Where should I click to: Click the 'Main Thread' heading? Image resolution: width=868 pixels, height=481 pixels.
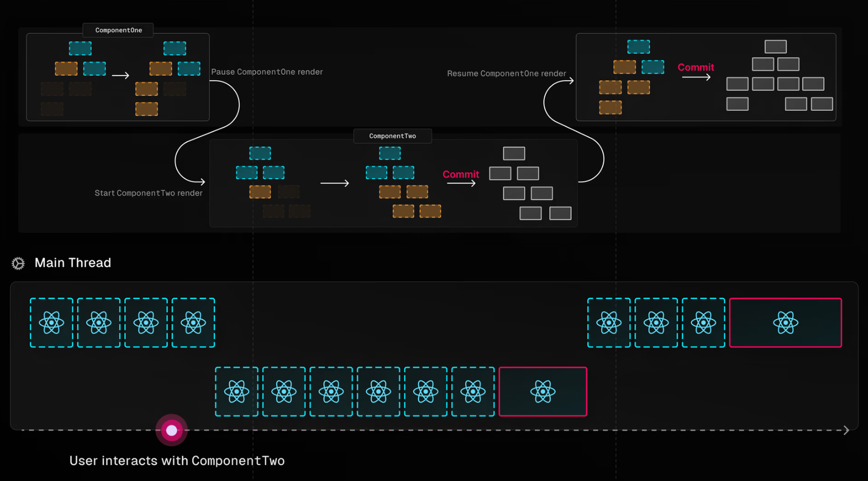click(x=73, y=263)
